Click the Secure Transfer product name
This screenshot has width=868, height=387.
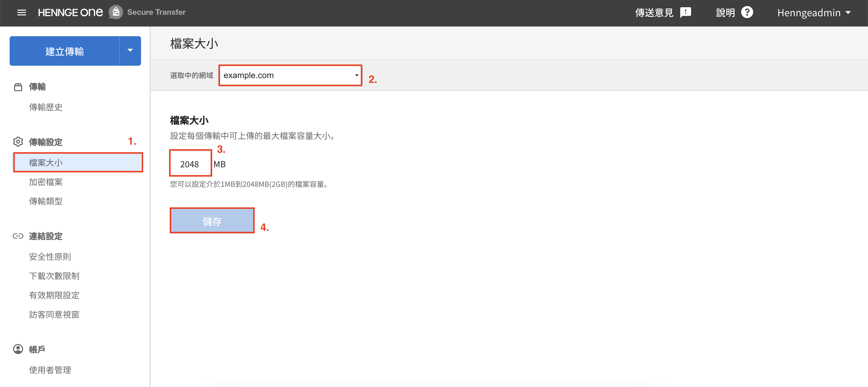click(x=156, y=12)
